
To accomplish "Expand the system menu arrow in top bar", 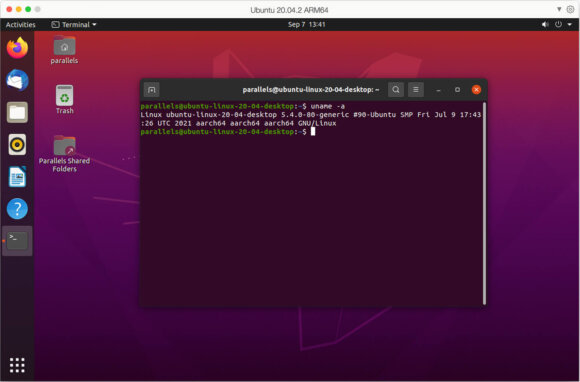I will click(x=570, y=25).
